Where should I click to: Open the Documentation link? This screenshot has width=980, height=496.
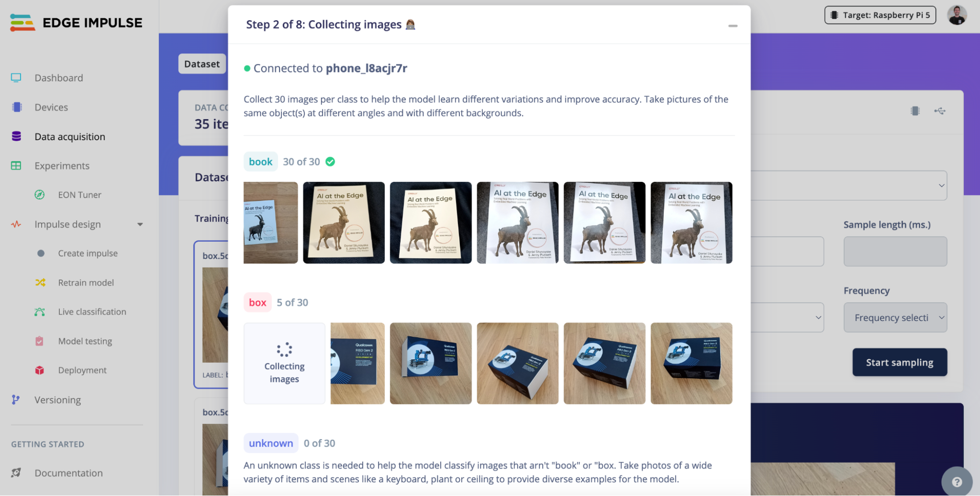click(x=69, y=472)
